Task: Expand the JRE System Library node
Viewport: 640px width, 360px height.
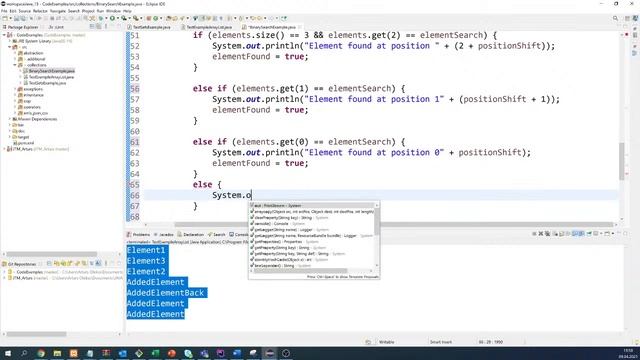Action: (x=10, y=41)
